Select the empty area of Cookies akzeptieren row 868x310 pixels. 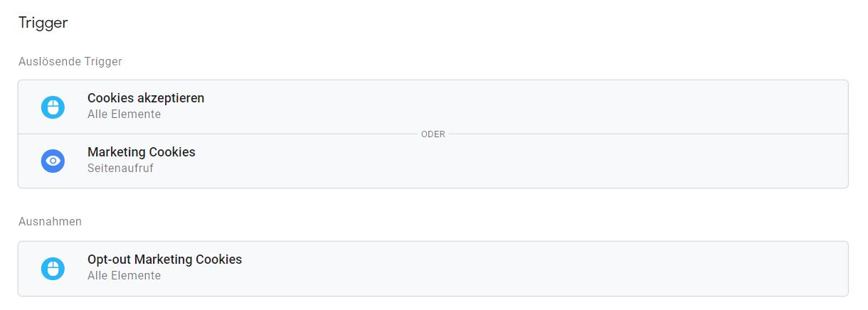[526, 107]
